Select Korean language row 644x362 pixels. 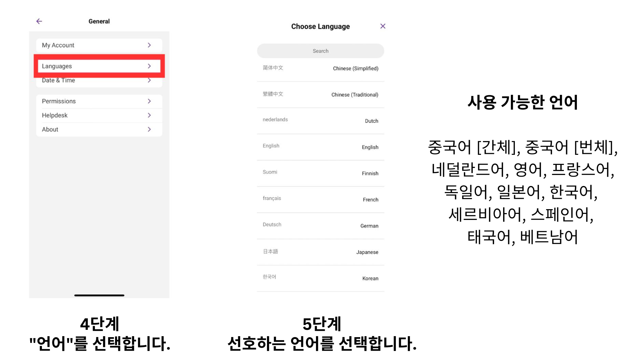point(320,278)
